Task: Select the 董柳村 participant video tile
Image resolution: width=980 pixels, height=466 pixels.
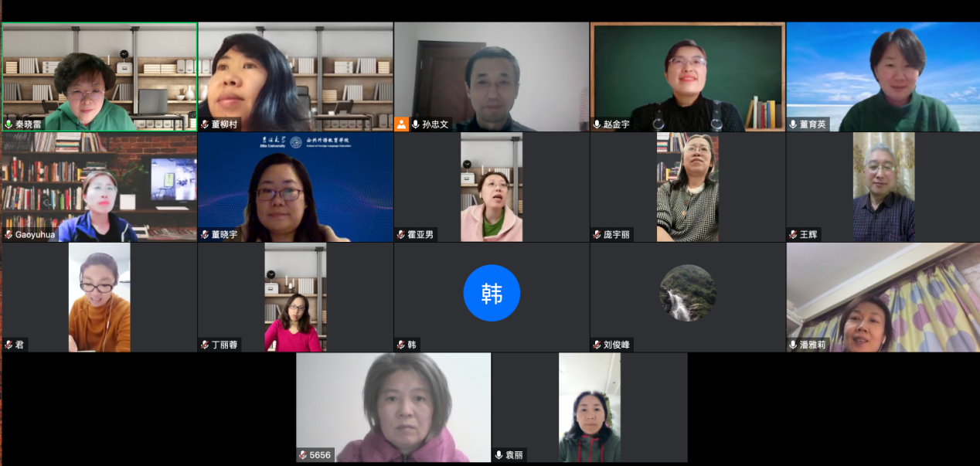Action: (x=295, y=77)
